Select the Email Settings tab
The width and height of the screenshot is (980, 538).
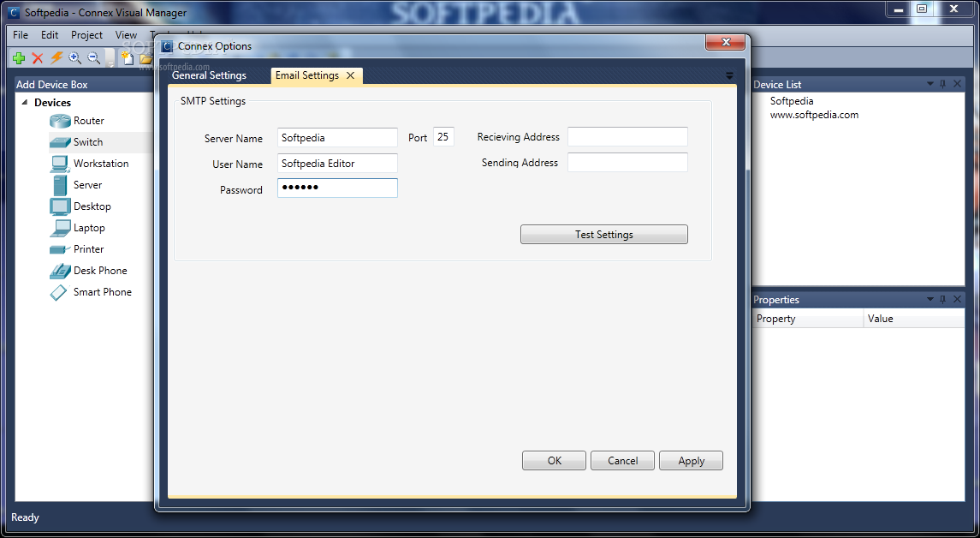[307, 75]
